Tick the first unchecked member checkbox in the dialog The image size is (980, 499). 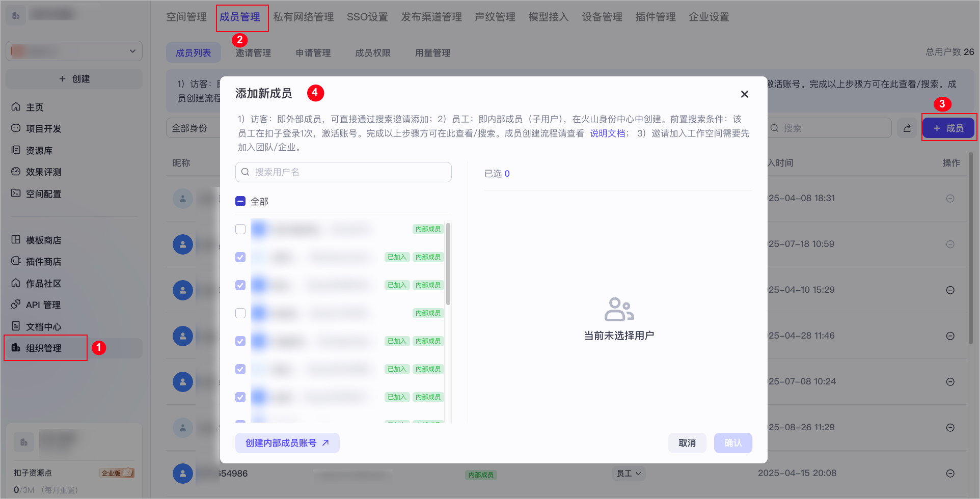coord(240,229)
